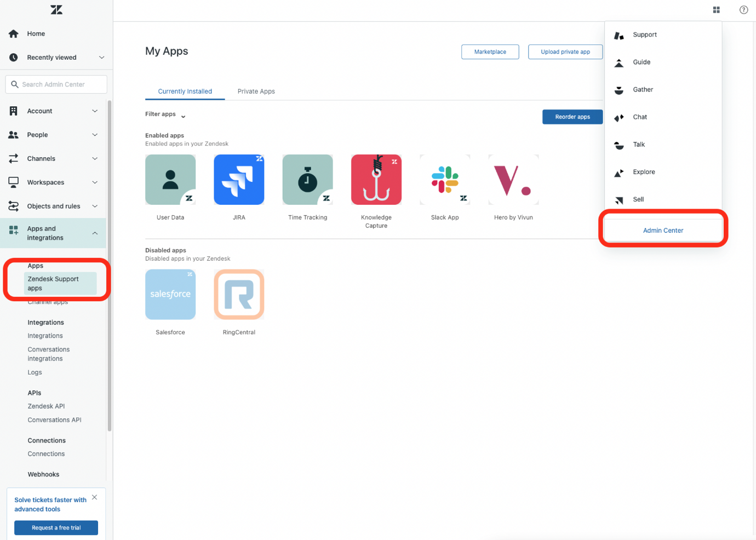The height and width of the screenshot is (540, 756).
Task: Click the sidebar vertical scrollbar
Action: 110,266
